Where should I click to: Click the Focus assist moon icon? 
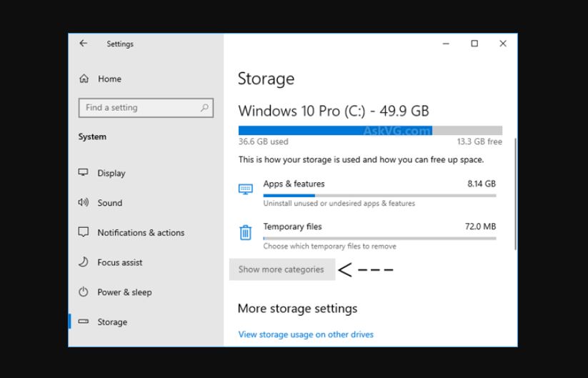click(84, 262)
